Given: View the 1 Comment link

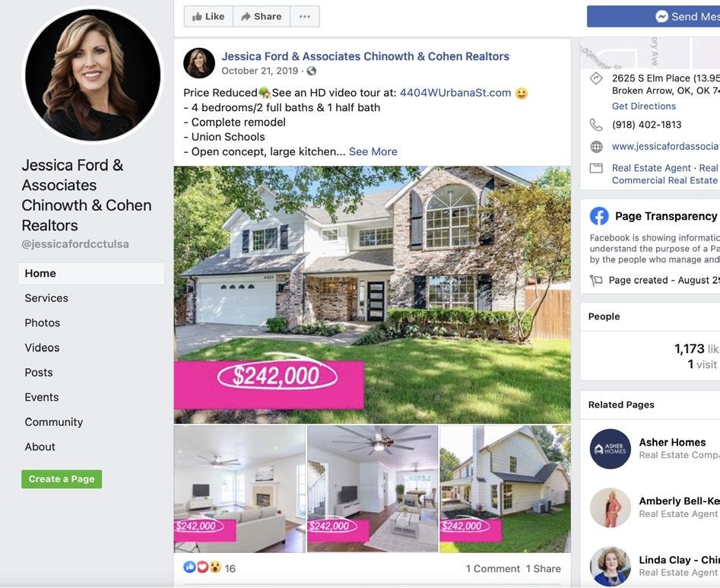Looking at the screenshot, I should (x=493, y=569).
